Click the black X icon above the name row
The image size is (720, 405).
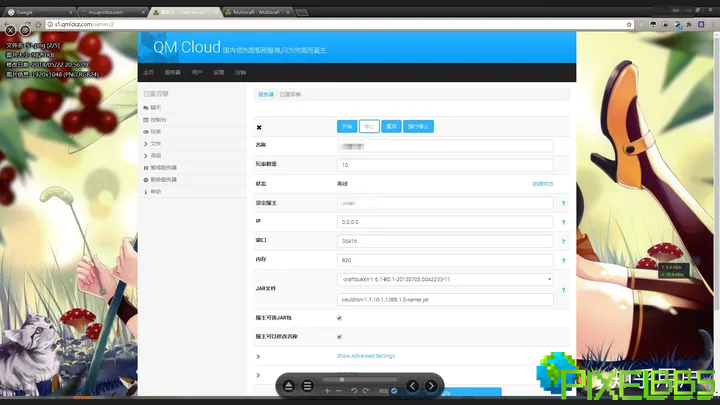tap(259, 128)
